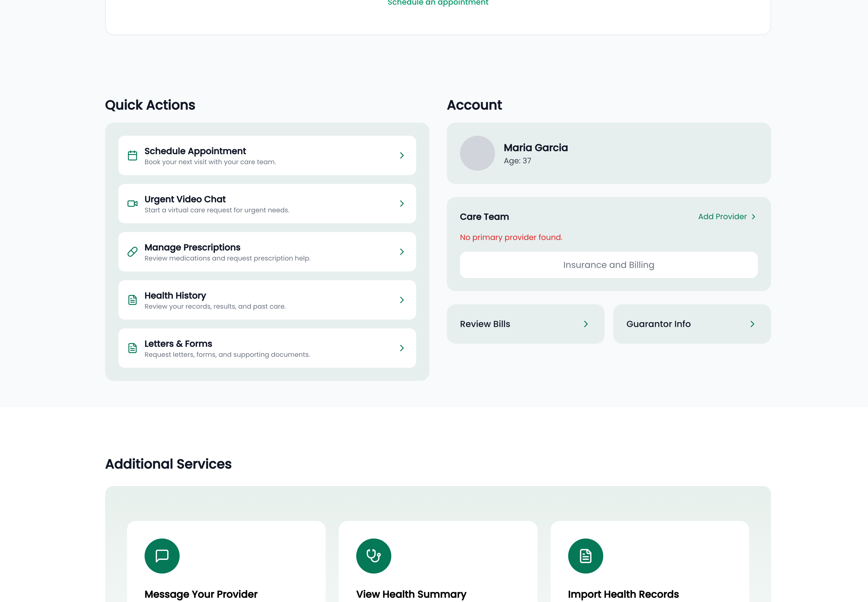Click the Quick Actions section heading
868x602 pixels.
coord(150,105)
